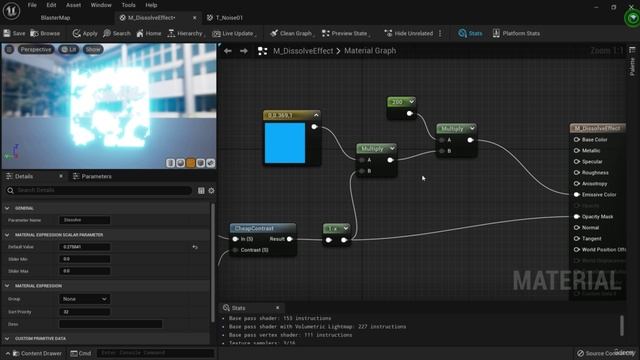This screenshot has height=360, width=640.
Task: Select the CheapContrast node header
Action: 263,228
